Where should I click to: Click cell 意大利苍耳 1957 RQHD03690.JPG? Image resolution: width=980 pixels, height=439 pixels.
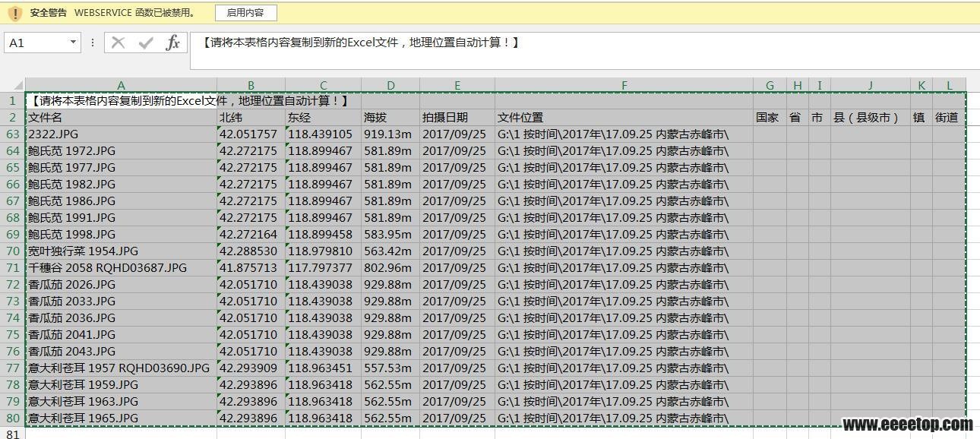(121, 368)
